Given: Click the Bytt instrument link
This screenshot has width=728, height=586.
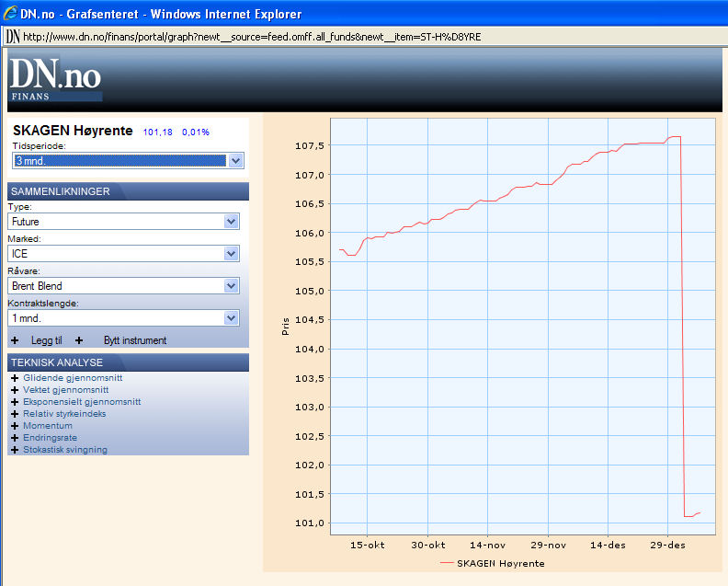Looking at the screenshot, I should 135,340.
